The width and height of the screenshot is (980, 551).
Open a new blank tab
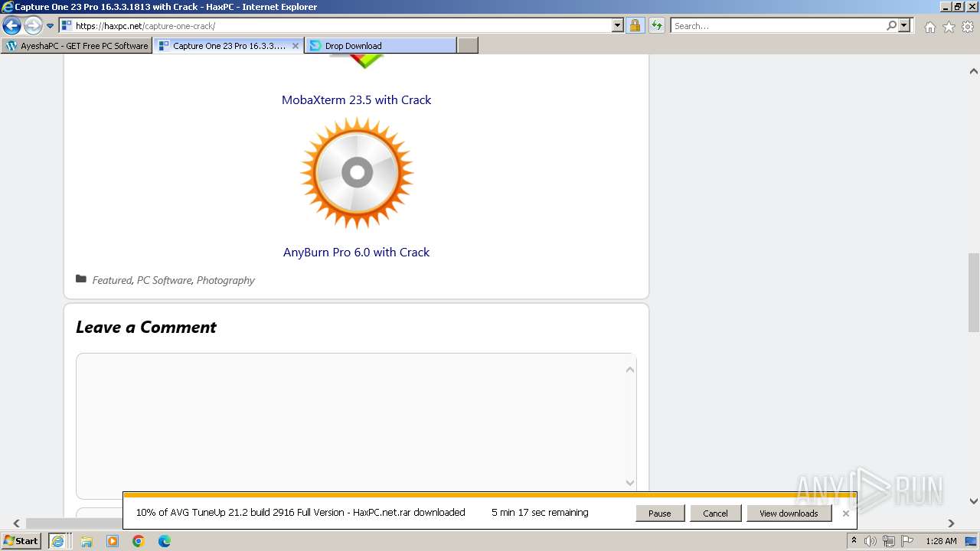(x=468, y=46)
